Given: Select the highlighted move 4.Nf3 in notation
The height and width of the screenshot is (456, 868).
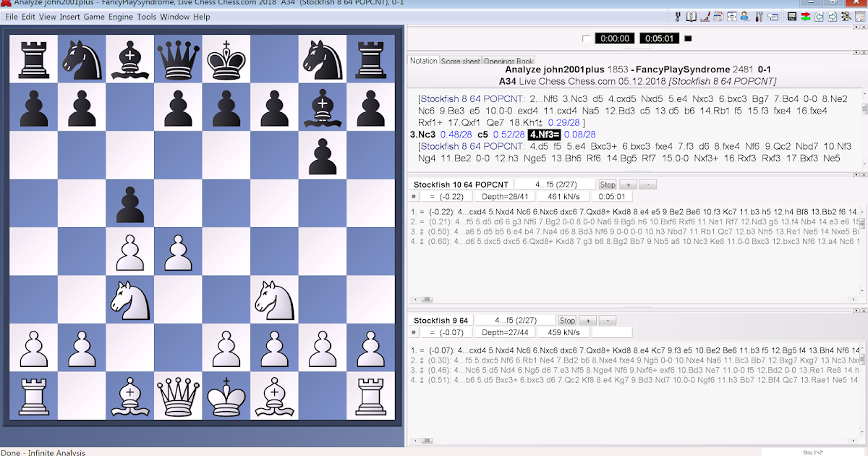Looking at the screenshot, I should (546, 134).
